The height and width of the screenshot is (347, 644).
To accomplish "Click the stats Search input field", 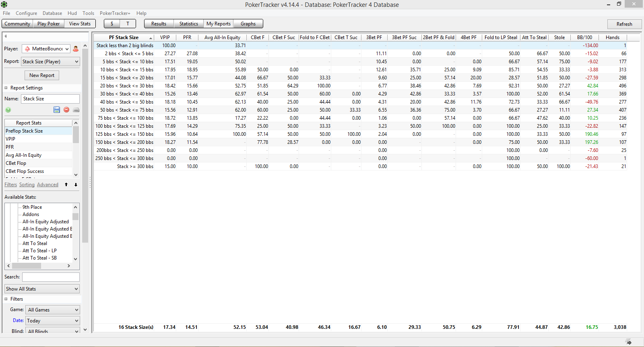I will coord(51,277).
